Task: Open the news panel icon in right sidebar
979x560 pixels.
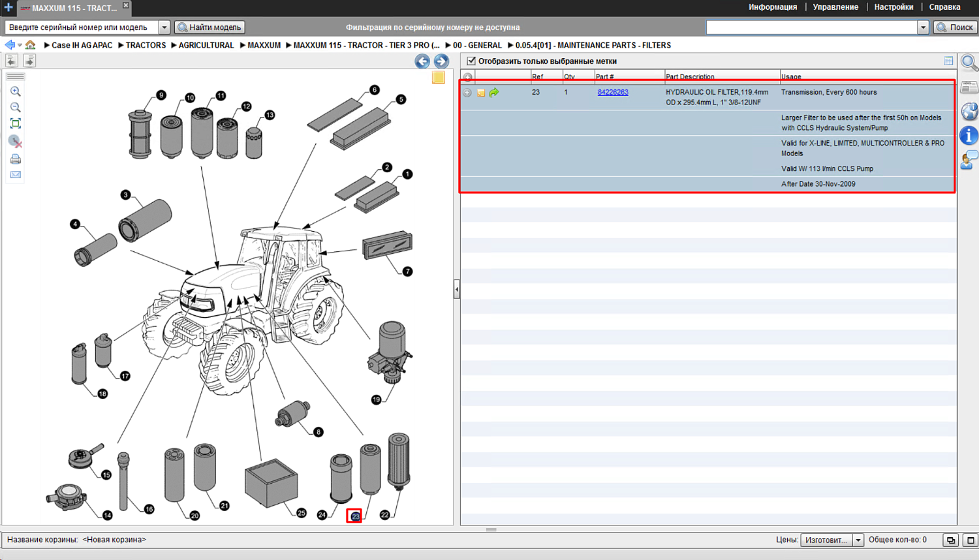Action: [969, 87]
